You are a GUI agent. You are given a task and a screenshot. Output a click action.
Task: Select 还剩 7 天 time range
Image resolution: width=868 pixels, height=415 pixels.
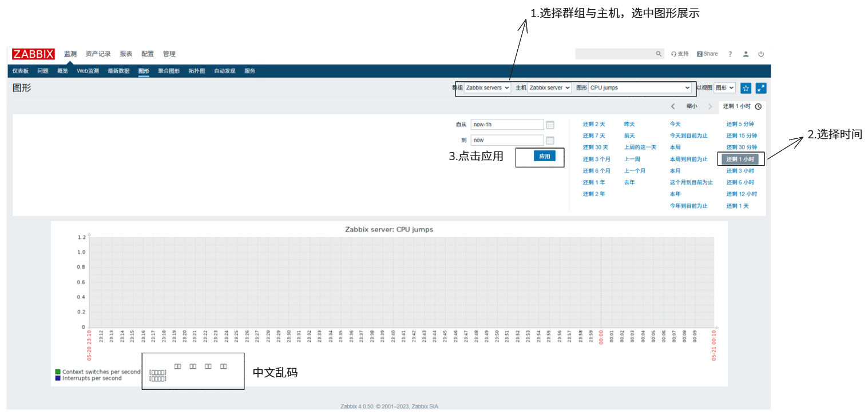[x=594, y=136]
